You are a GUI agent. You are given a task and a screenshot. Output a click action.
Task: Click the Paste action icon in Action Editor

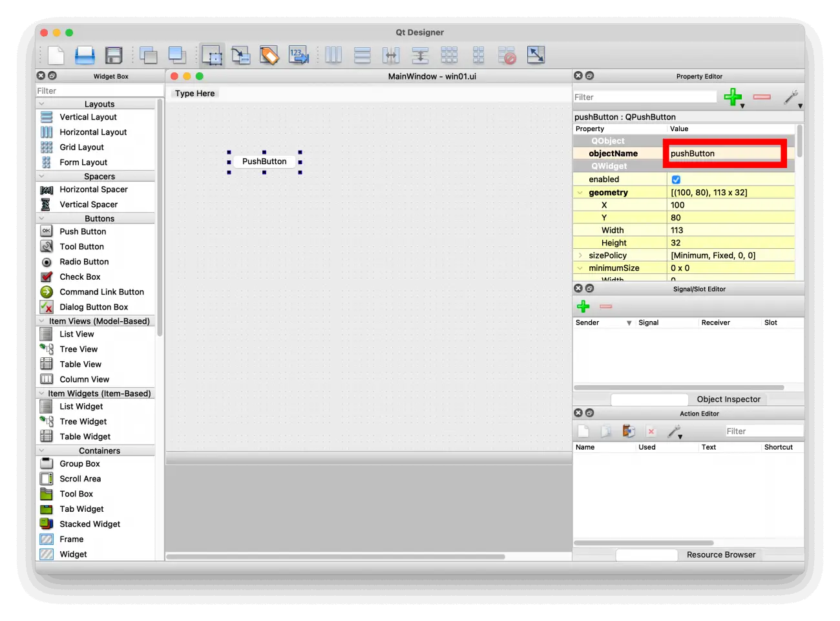point(628,431)
